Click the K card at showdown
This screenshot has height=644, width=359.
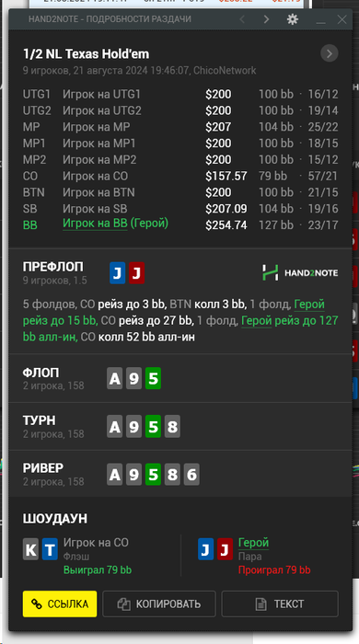(30, 549)
